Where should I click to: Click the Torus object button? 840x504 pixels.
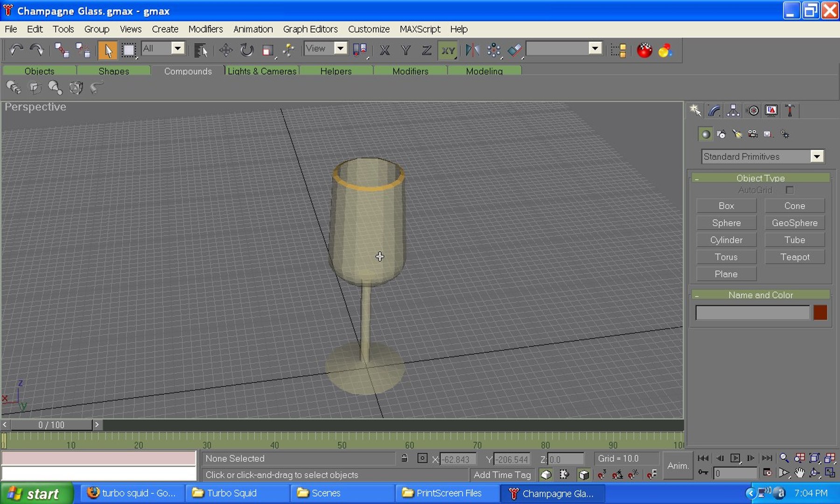[x=726, y=257]
